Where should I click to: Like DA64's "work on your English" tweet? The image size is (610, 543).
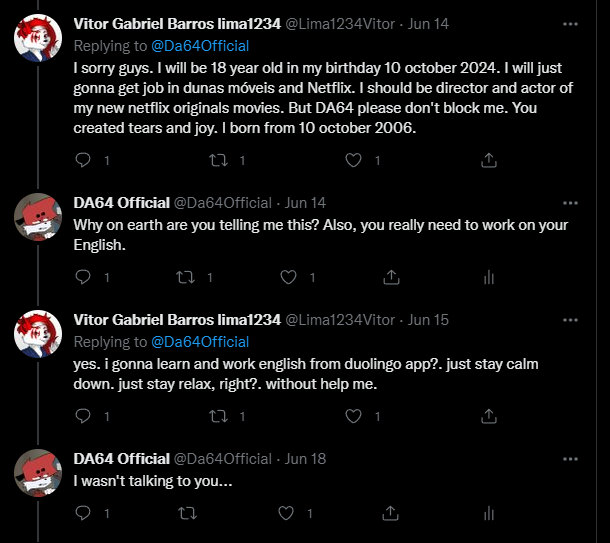(x=288, y=277)
